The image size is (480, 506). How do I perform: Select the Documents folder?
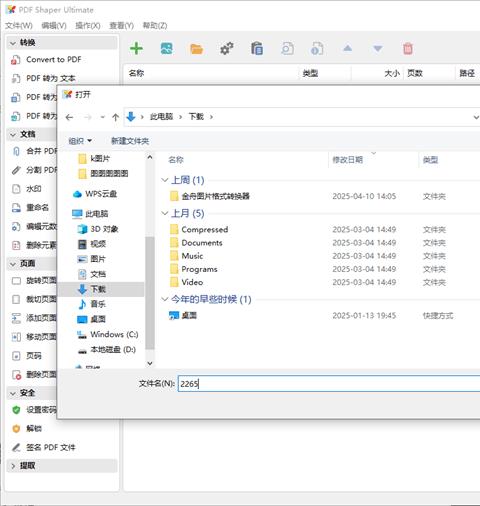[x=202, y=243]
